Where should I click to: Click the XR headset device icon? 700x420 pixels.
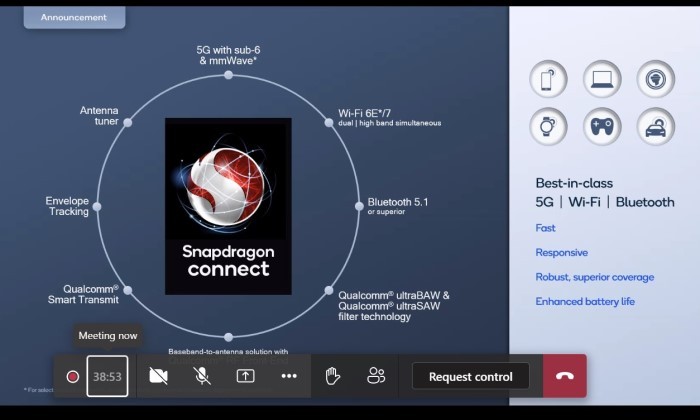coord(655,79)
